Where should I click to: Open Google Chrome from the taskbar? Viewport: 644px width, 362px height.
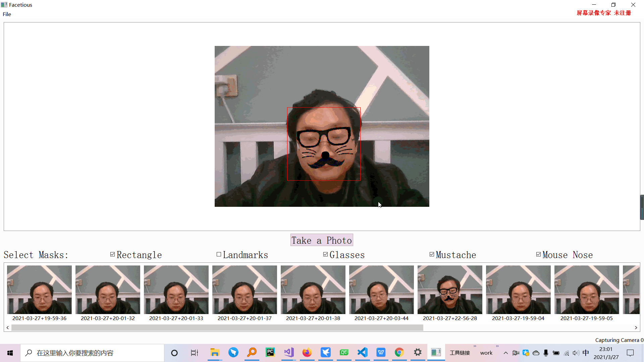pyautogui.click(x=399, y=353)
